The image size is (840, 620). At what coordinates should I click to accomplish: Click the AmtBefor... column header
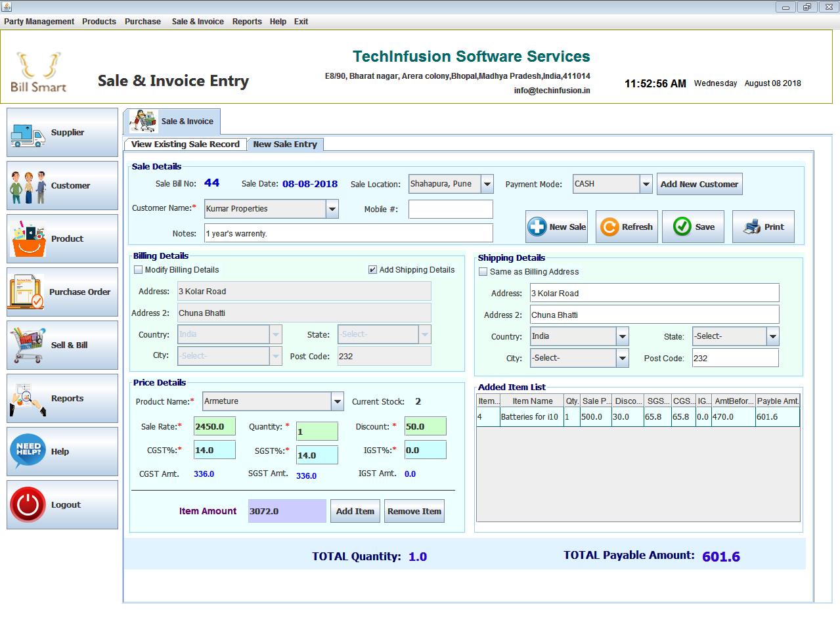tap(734, 401)
